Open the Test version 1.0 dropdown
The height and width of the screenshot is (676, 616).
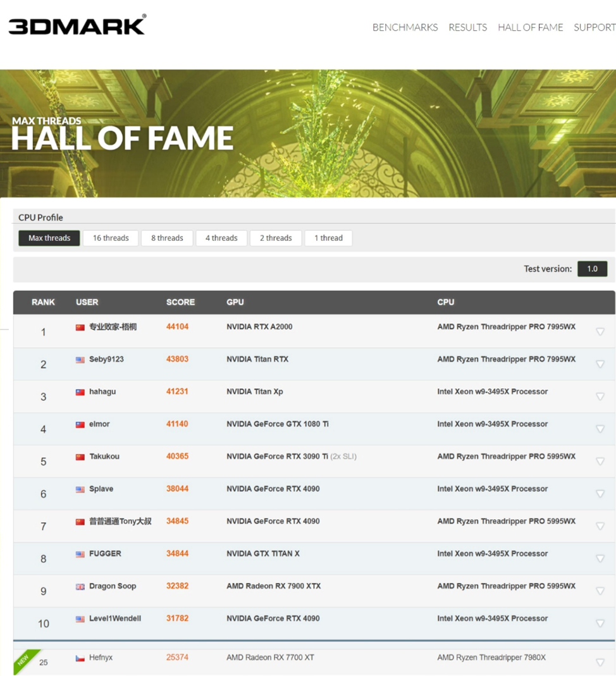592,269
